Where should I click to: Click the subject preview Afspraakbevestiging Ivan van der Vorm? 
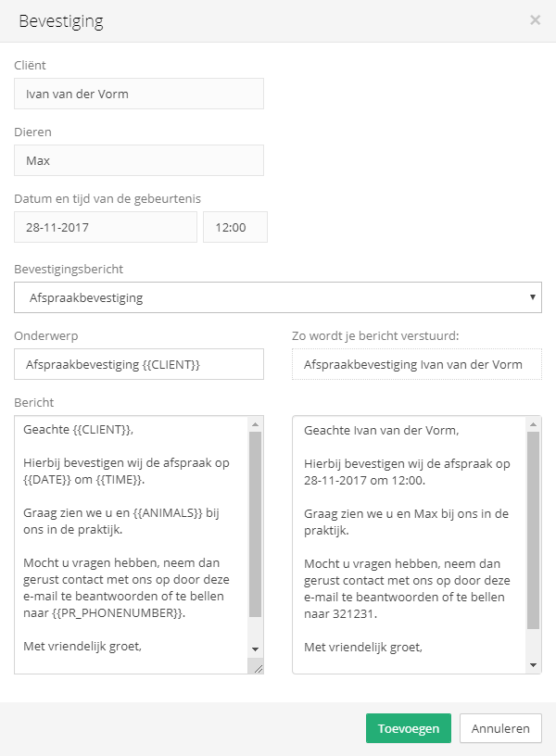pos(417,364)
